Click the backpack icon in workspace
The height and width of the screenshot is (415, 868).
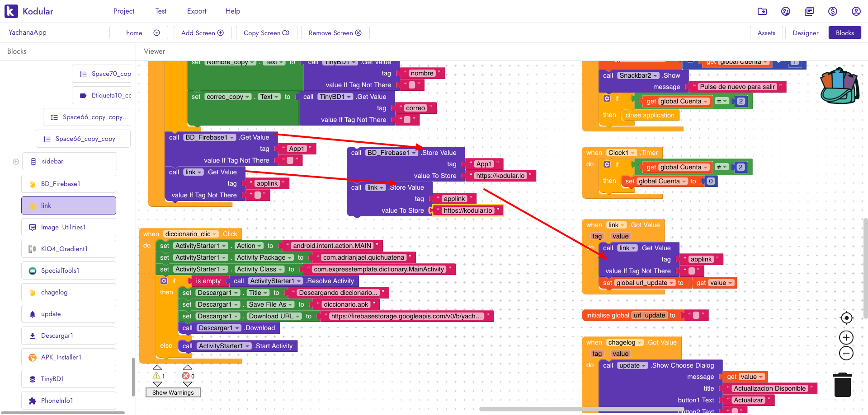click(839, 86)
